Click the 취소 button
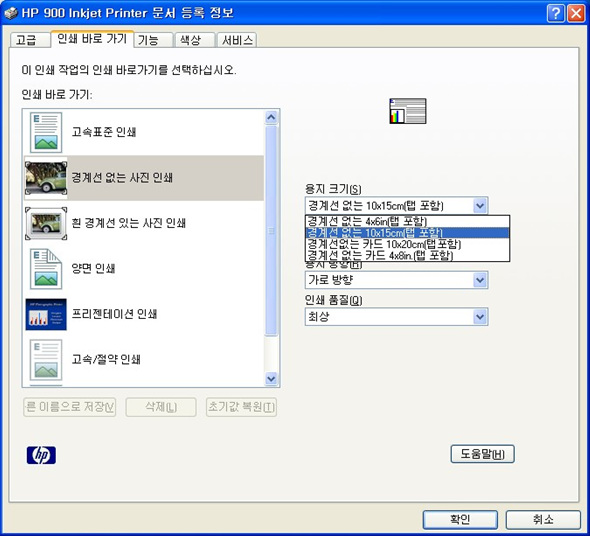The image size is (590, 536). [x=543, y=520]
